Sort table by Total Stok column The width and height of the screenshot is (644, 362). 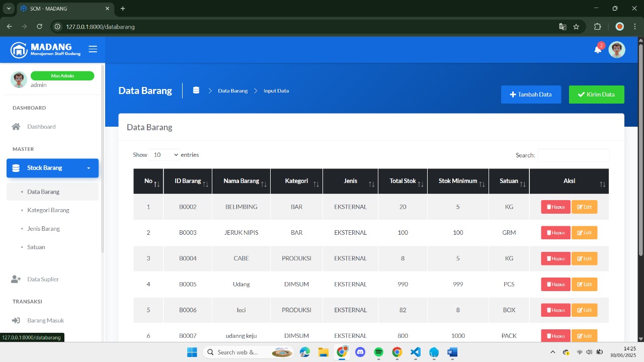[403, 181]
